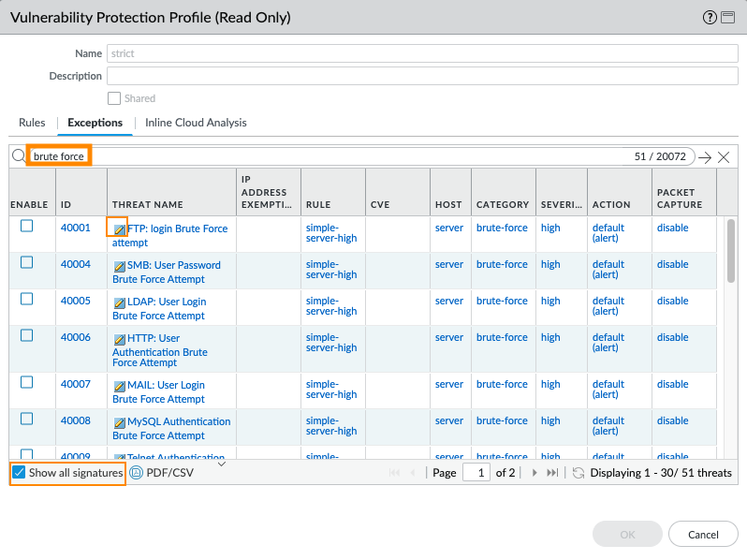Go to next page of threats
The height and width of the screenshot is (560, 747).
535,473
